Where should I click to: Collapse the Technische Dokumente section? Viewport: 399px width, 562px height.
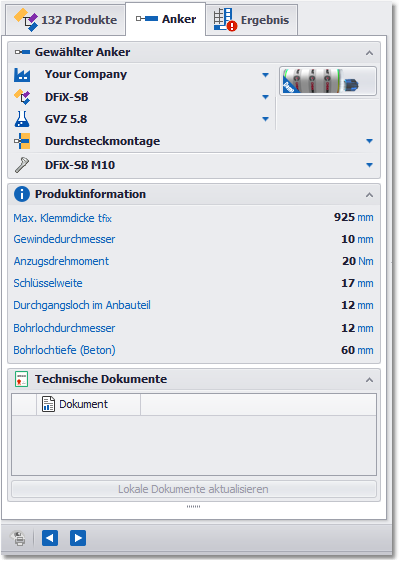coord(369,380)
